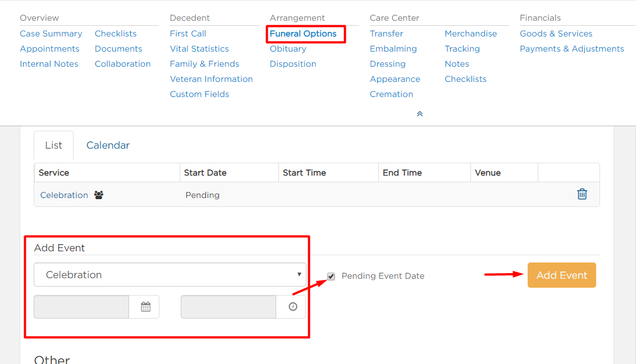Screen dimensions: 636x364
Task: Click the event time input field
Action: point(228,307)
